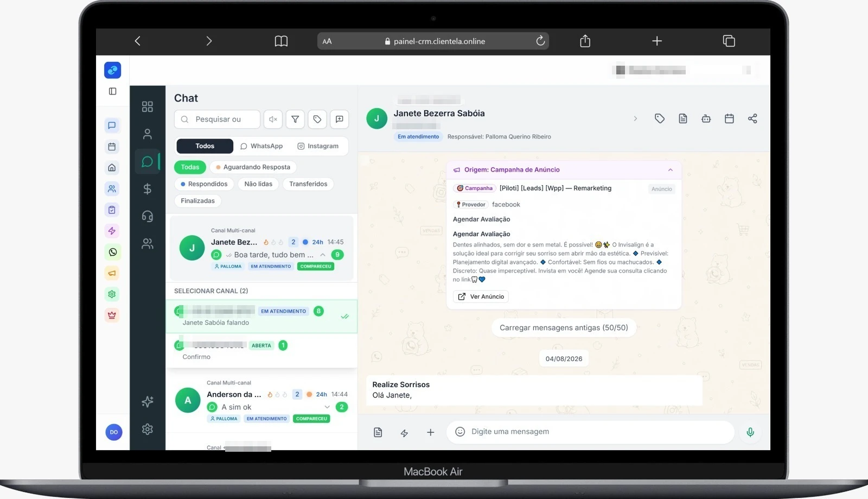Filter by Aguardando Resposta
This screenshot has height=499, width=868.
coord(253,167)
